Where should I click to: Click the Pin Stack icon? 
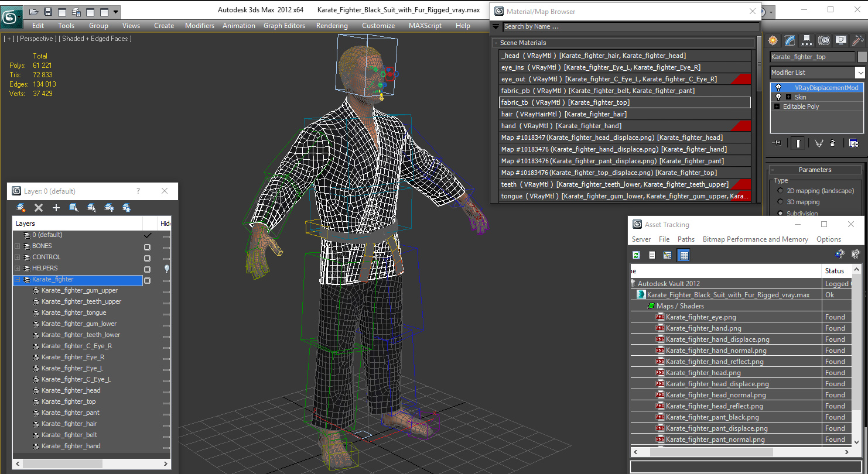click(x=778, y=143)
